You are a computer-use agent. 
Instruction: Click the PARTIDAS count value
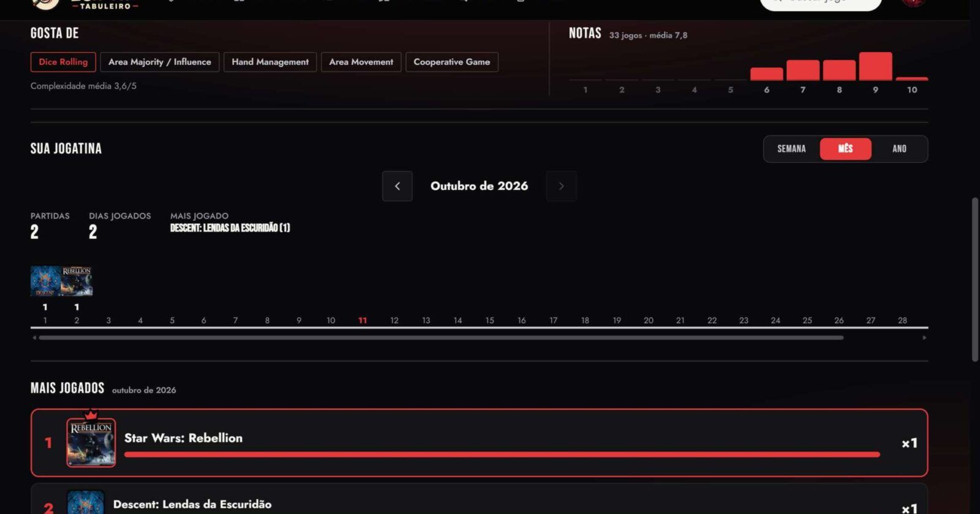click(x=34, y=232)
